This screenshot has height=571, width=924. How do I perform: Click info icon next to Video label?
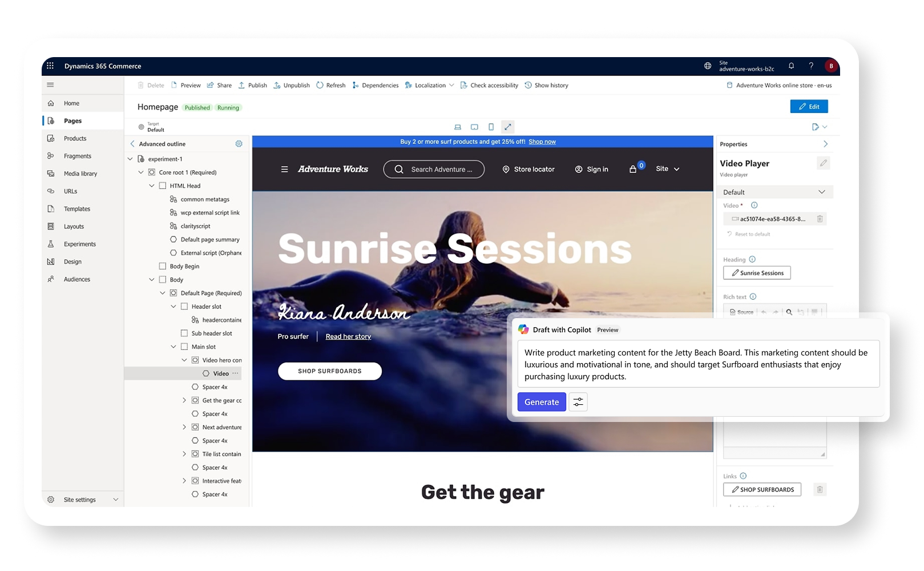tap(754, 206)
